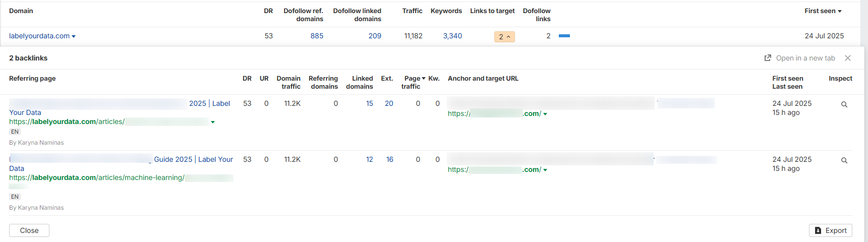Click the '2 backlinks' heading
Viewport: 868px width, 242px height.
[x=28, y=58]
